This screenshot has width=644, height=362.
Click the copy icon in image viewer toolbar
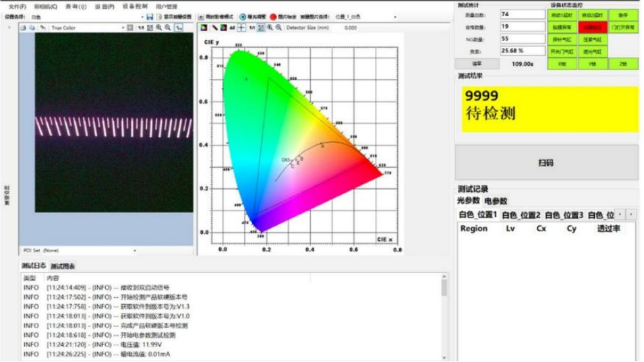pos(32,28)
